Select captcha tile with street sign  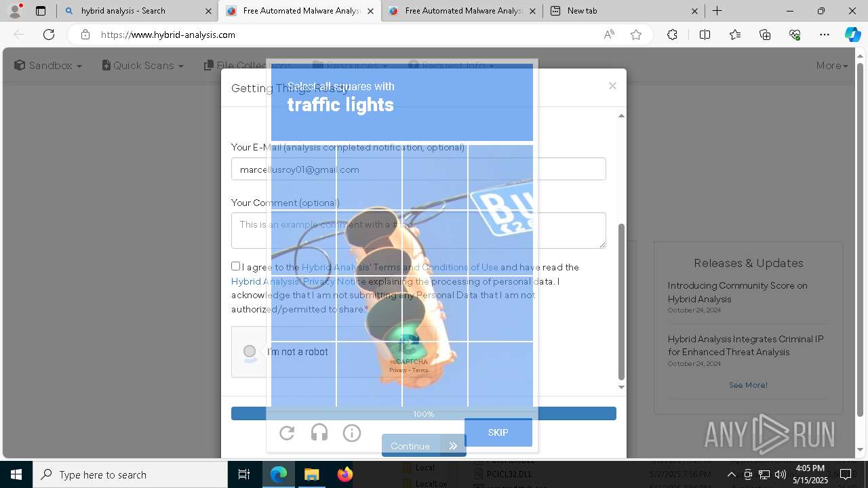click(x=500, y=177)
